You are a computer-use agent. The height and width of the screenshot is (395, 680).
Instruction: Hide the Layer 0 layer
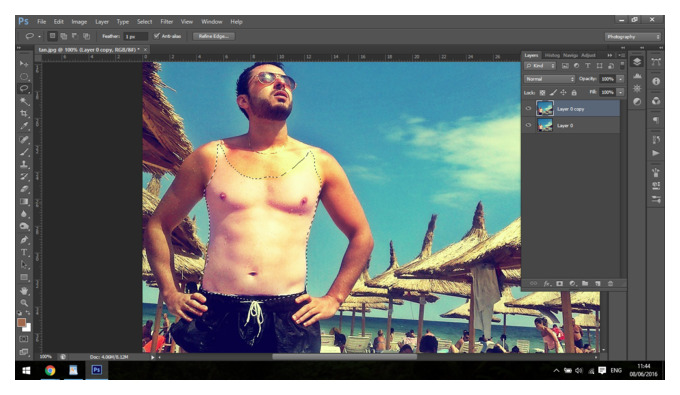pyautogui.click(x=528, y=125)
